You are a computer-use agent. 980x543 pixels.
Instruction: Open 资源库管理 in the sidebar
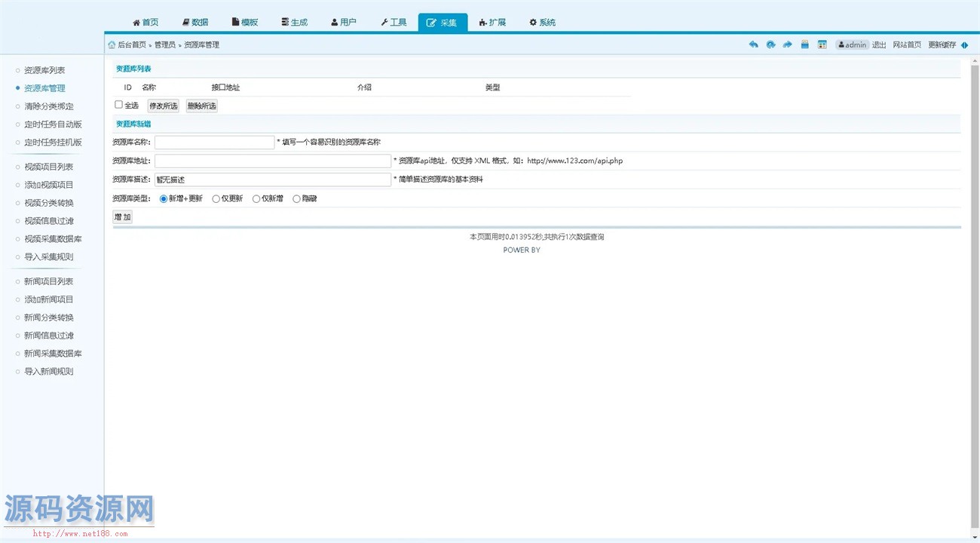point(44,88)
